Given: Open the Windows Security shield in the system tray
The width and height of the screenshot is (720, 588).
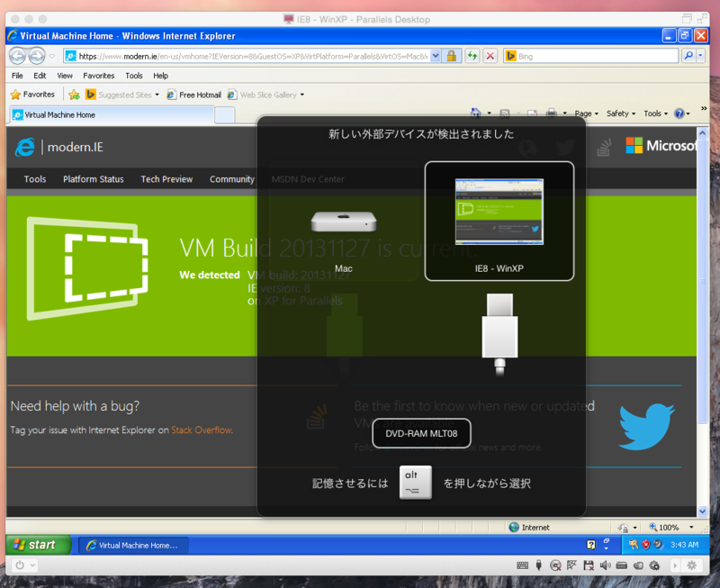Looking at the screenshot, I should [x=647, y=544].
